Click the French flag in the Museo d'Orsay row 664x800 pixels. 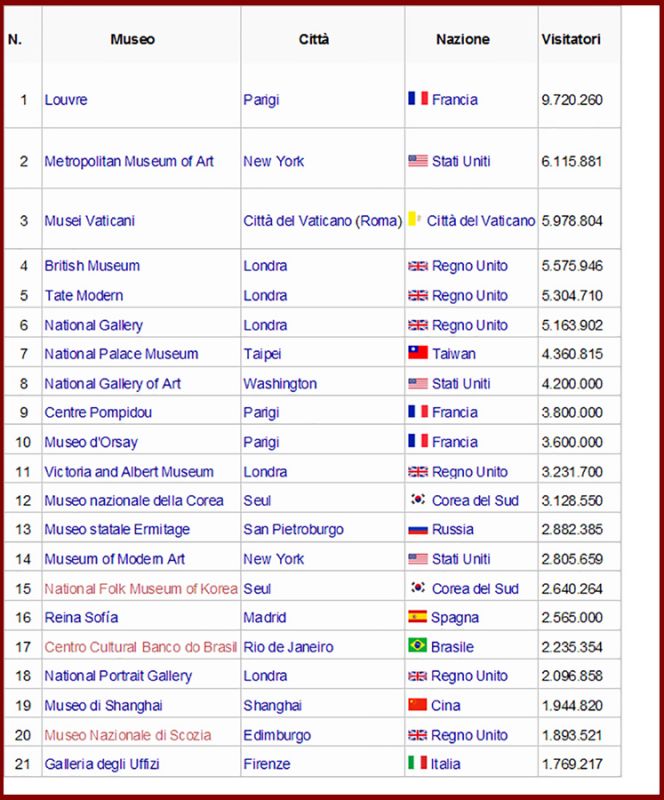(x=418, y=441)
